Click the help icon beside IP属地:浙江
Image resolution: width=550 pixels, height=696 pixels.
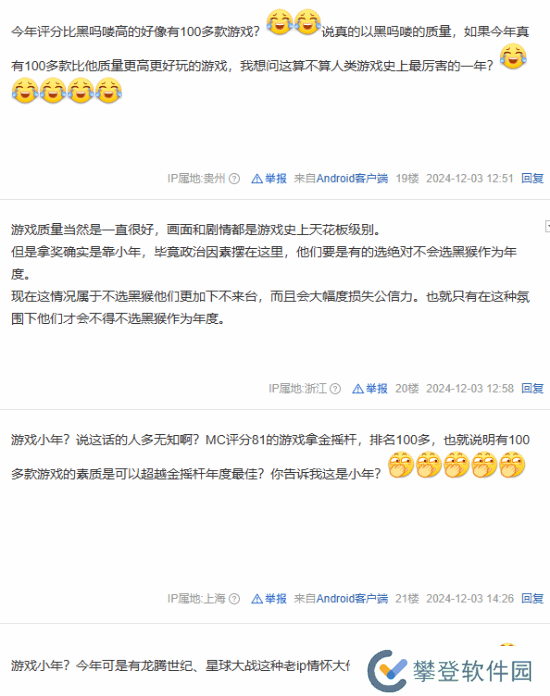pyautogui.click(x=336, y=389)
